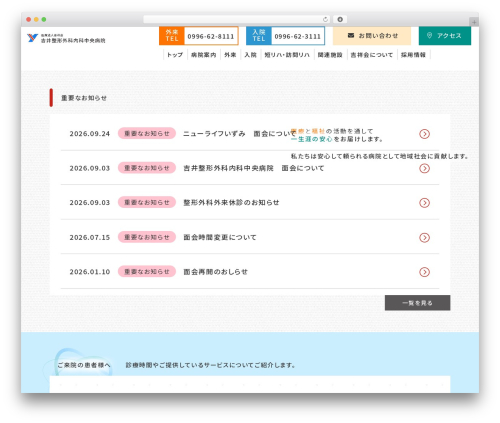Viewport: 500px width, 423px height.
Task: Open 面会時間変更について notice
Action: tap(220, 237)
